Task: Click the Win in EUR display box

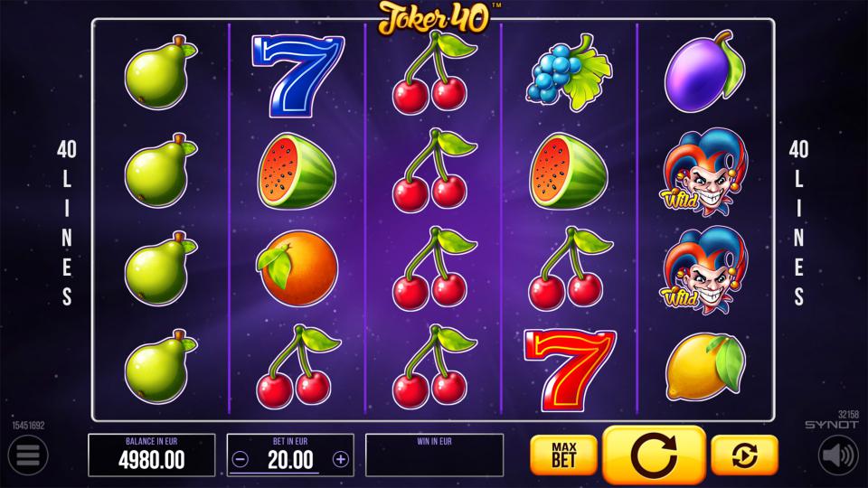Action: 435,455
